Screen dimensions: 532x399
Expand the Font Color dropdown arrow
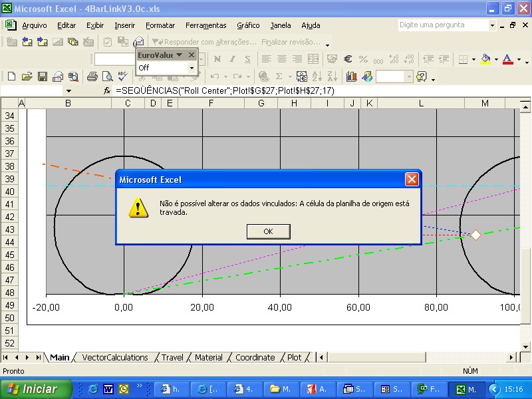tap(519, 59)
